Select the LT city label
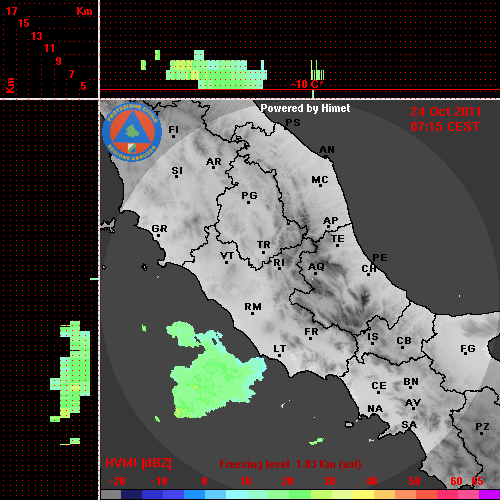500x500 pixels. (280, 349)
